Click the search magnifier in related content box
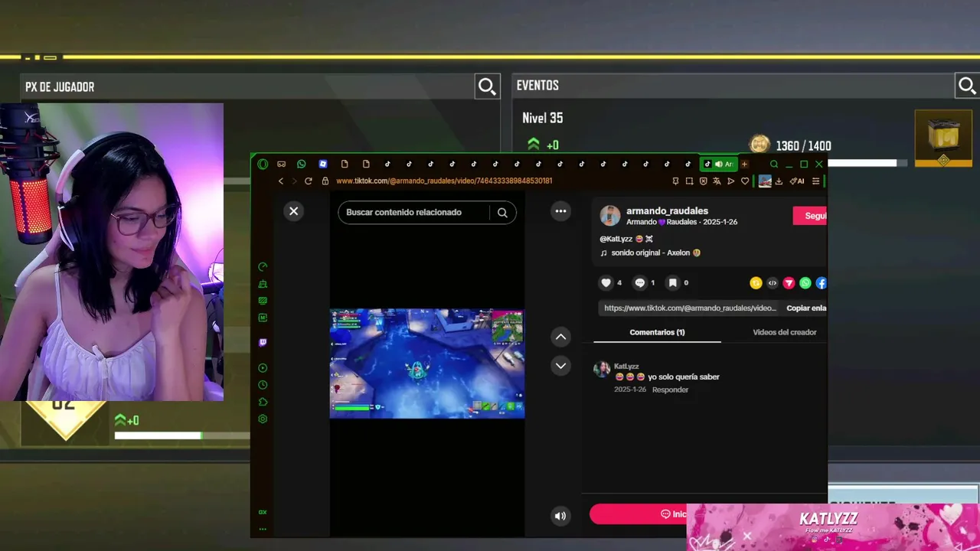Screen dimensions: 980x551 (x=502, y=213)
